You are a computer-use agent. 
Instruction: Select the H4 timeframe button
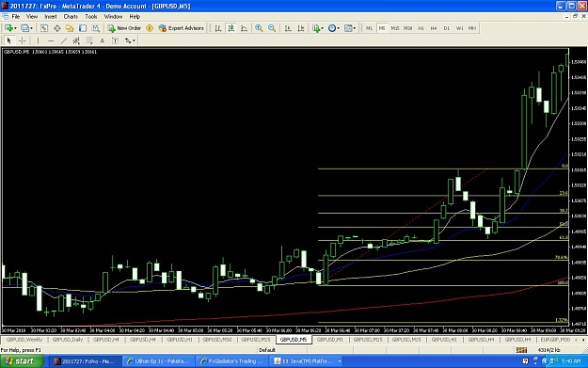click(434, 28)
